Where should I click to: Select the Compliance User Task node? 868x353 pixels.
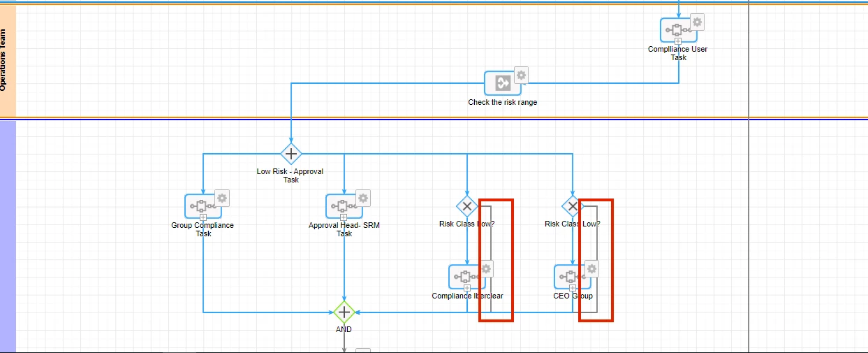[678, 30]
